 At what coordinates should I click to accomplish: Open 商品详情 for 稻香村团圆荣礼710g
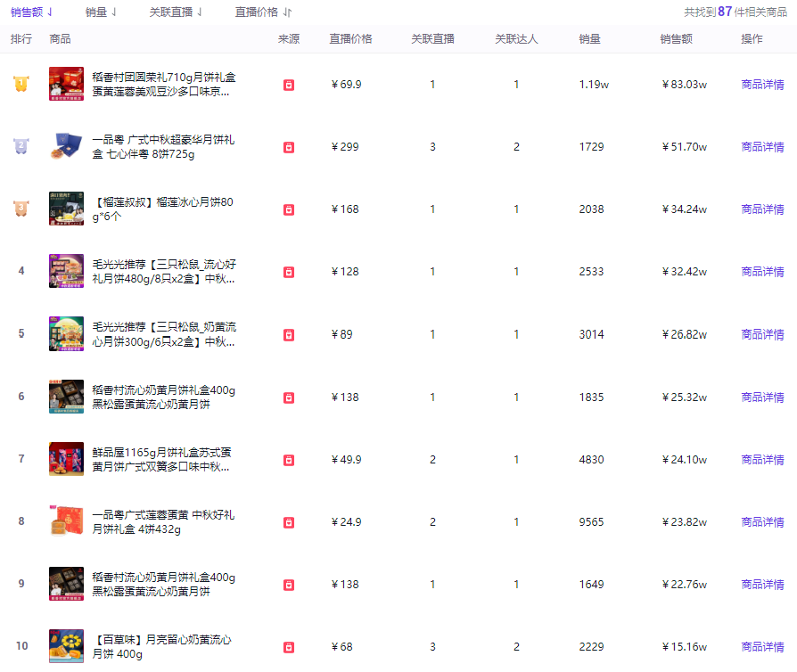pyautogui.click(x=762, y=85)
